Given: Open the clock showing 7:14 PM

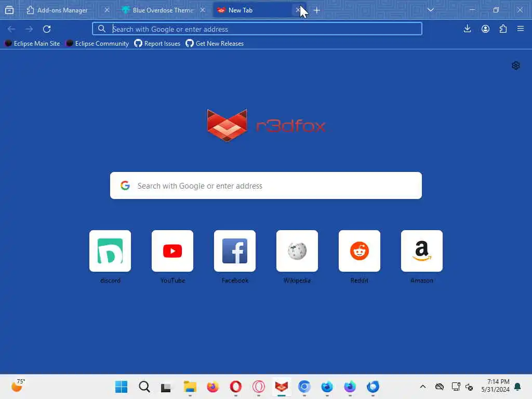Looking at the screenshot, I should click(495, 385).
